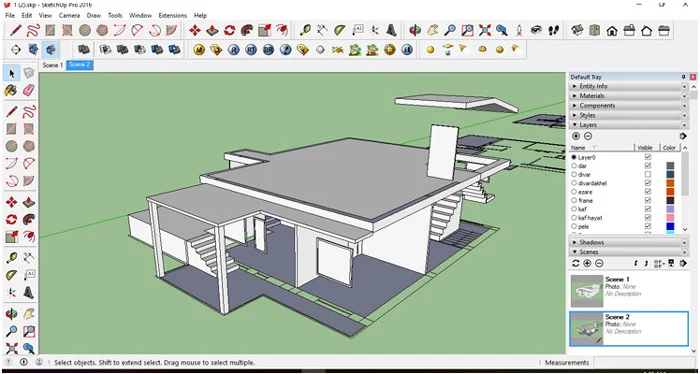Image resolution: width=700 pixels, height=374 pixels.
Task: Set pele as active layer
Action: click(x=574, y=227)
